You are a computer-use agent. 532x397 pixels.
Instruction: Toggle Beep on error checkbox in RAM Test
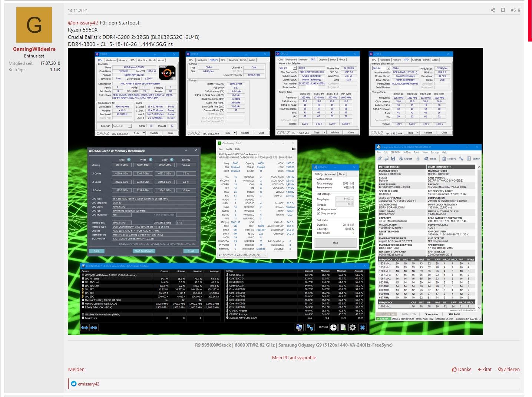point(318,209)
